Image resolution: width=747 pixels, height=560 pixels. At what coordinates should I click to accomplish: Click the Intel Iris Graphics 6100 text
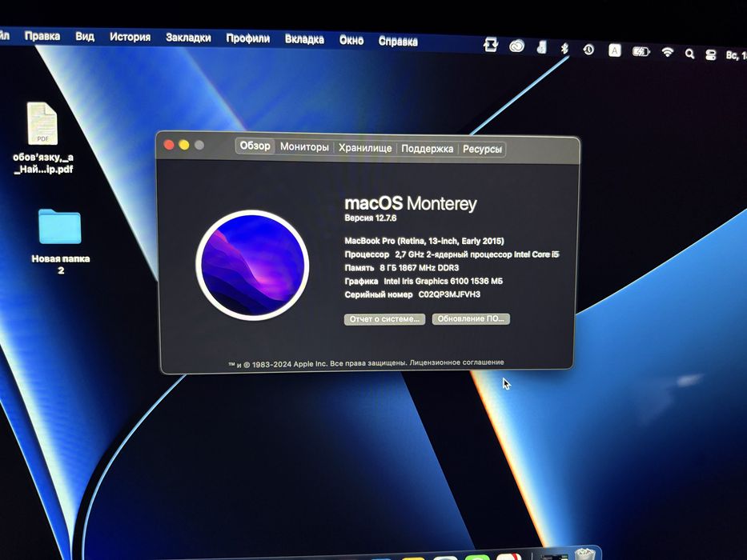(x=443, y=281)
